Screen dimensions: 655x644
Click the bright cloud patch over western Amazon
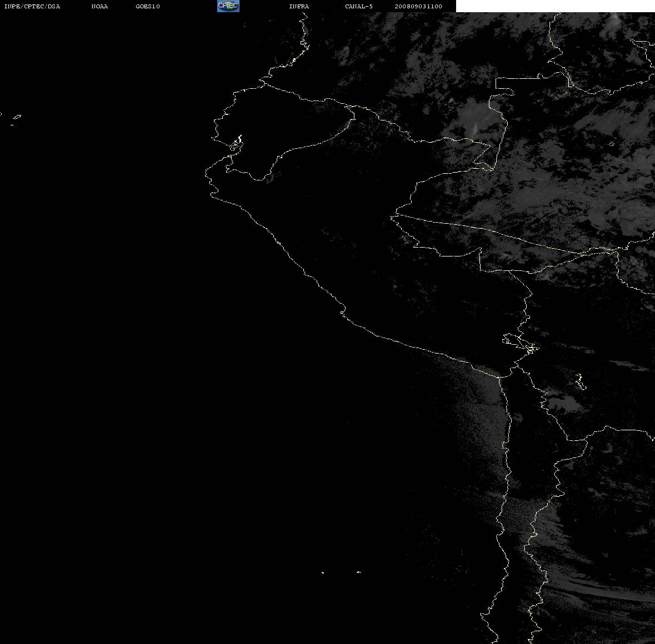point(476,119)
